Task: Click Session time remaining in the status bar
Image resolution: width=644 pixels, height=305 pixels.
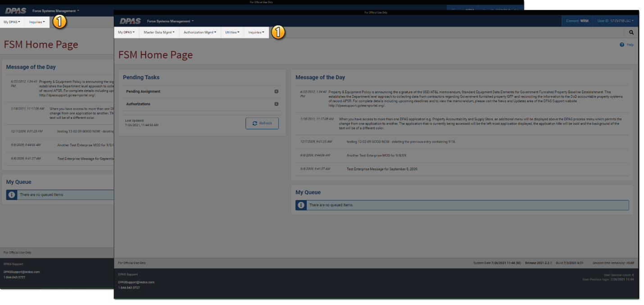Action: [613, 263]
